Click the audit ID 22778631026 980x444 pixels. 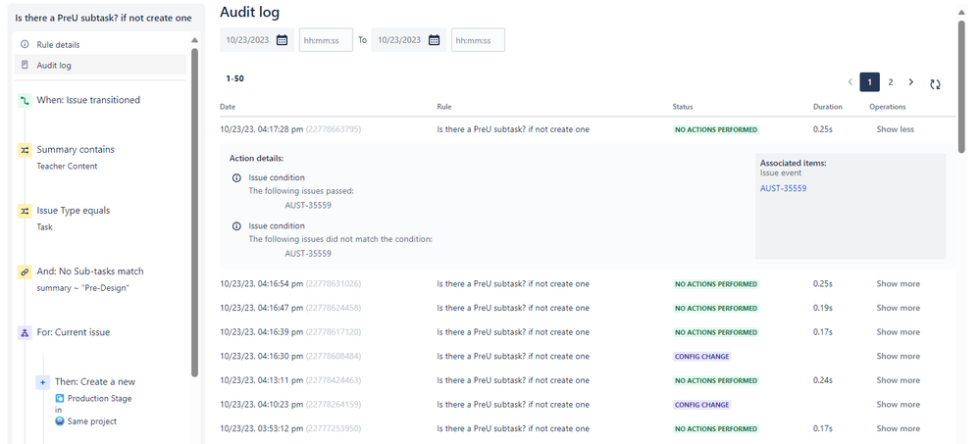click(334, 284)
